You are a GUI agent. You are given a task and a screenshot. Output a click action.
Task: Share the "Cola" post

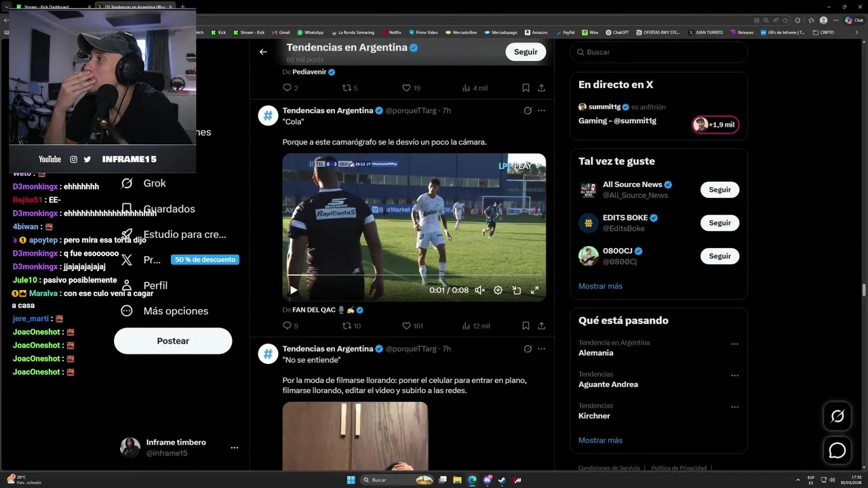pyautogui.click(x=541, y=326)
